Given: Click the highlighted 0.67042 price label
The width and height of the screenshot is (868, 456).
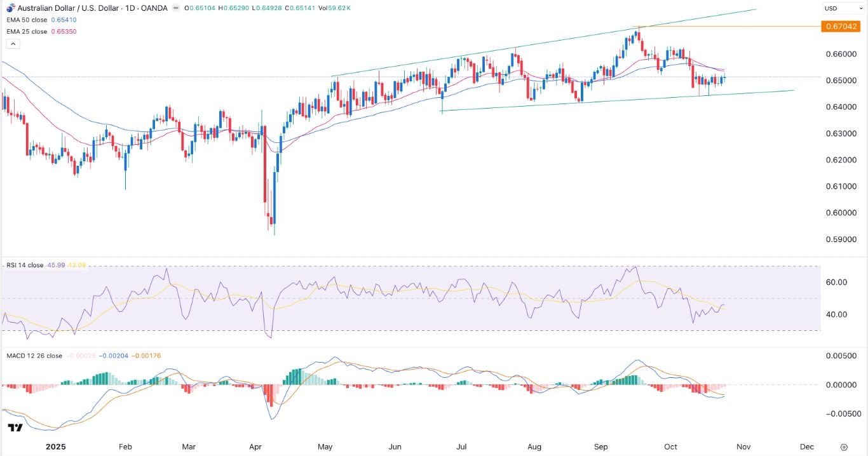Looking at the screenshot, I should tap(841, 26).
